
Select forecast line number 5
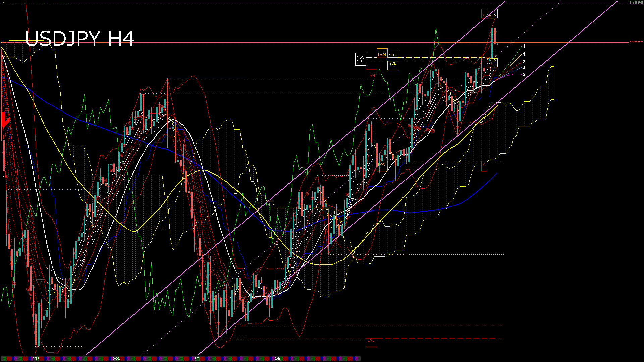(x=524, y=74)
